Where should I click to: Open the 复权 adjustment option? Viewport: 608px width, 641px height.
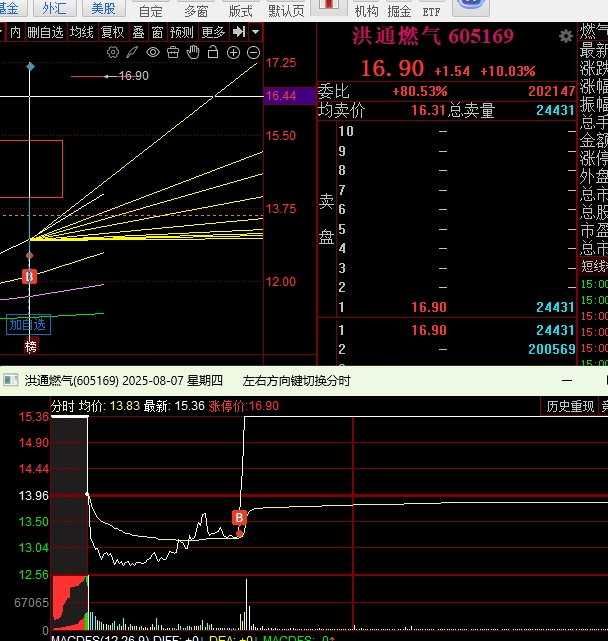(112, 32)
